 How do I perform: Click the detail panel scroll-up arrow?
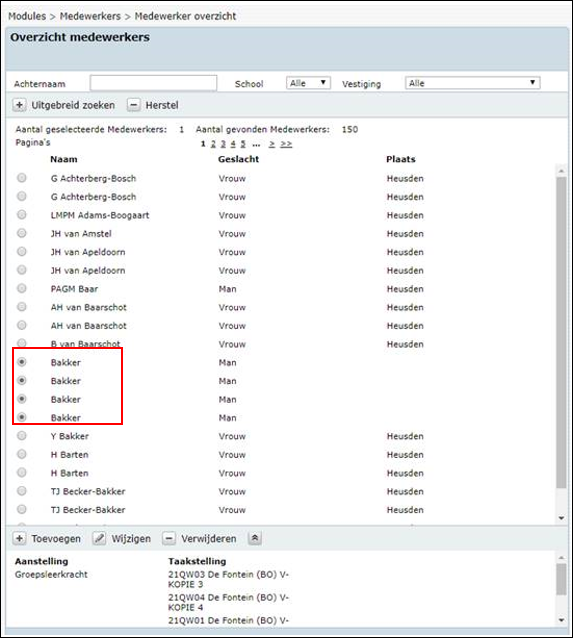[562, 557]
